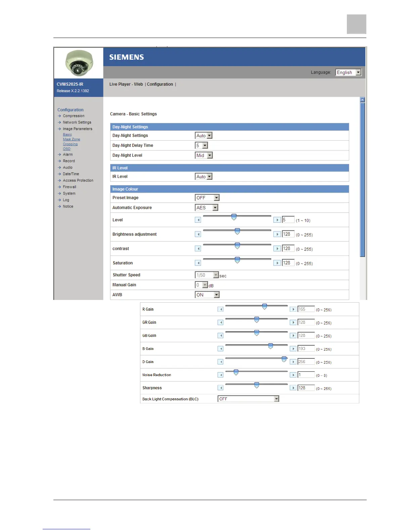Screen dimensions: 411x532
Task: Click the OSD link
Action: tap(66, 149)
